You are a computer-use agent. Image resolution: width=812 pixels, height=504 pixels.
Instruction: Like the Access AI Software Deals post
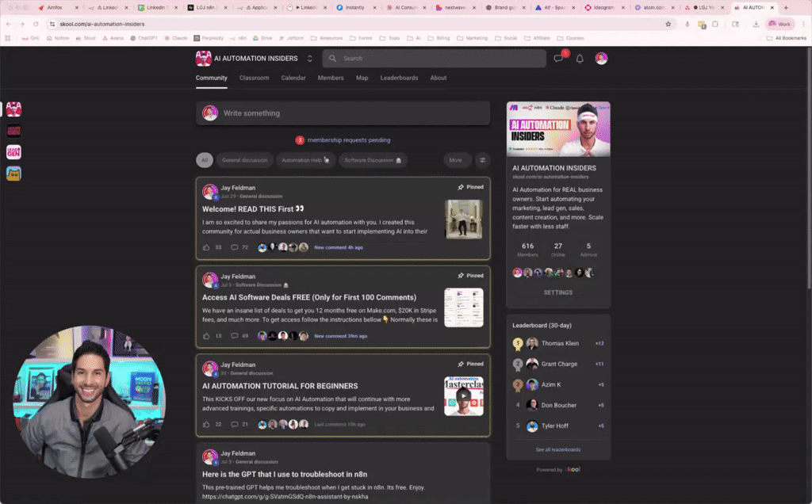[x=207, y=336]
